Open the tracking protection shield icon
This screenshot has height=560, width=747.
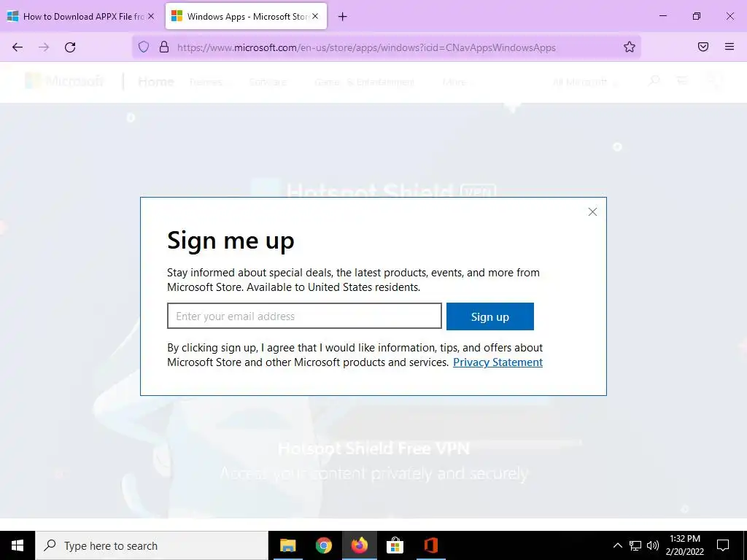pos(144,47)
